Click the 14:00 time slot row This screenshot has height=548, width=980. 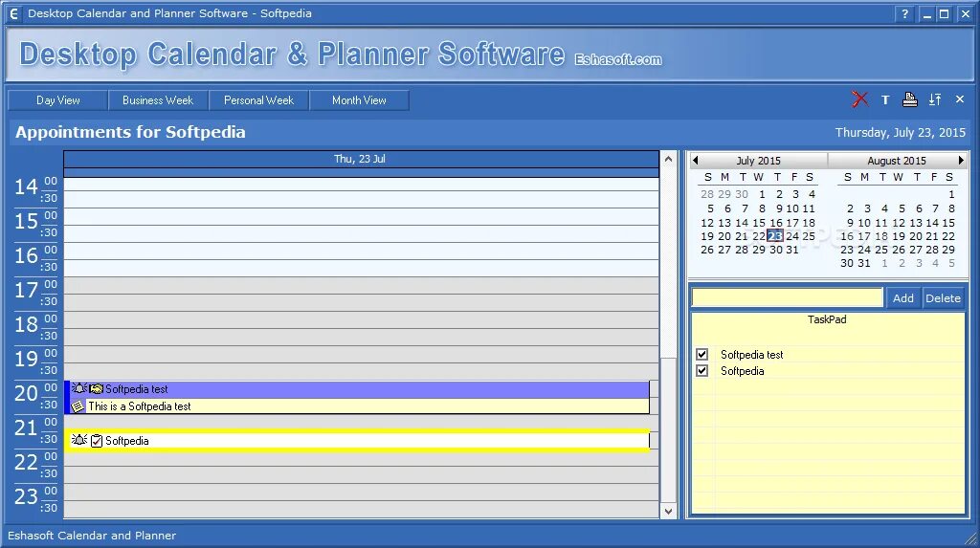click(x=361, y=185)
